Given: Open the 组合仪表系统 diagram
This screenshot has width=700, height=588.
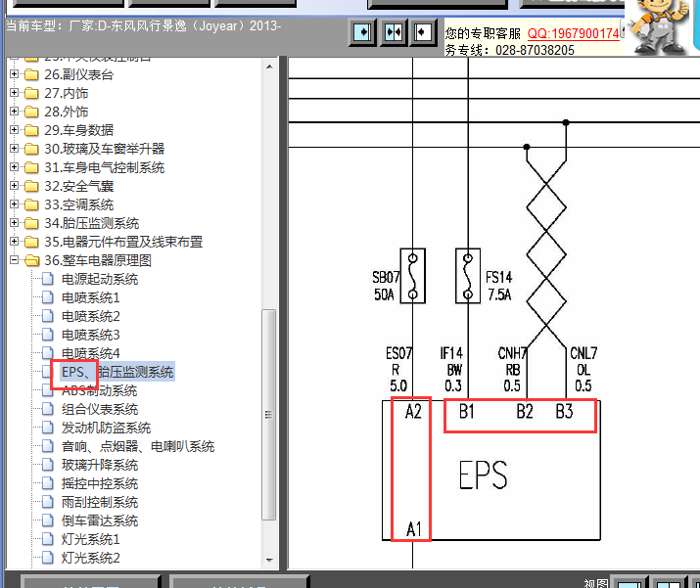Looking at the screenshot, I should pos(100,409).
